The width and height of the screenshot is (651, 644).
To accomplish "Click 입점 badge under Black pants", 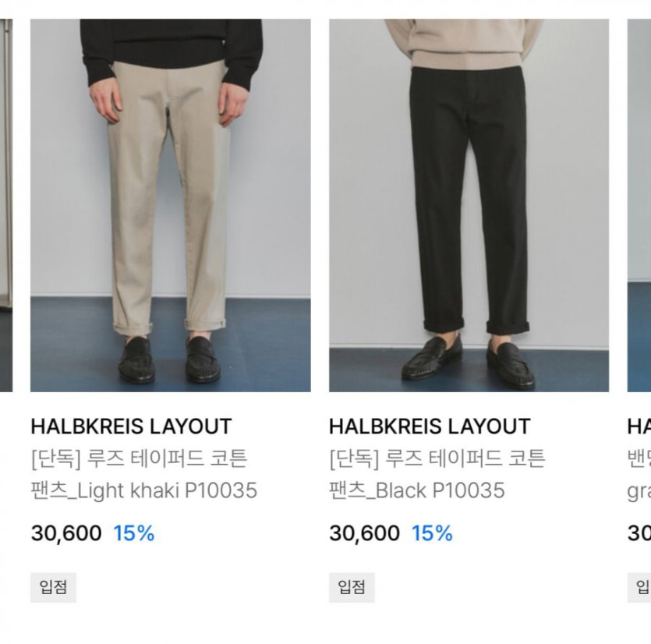I will [352, 588].
